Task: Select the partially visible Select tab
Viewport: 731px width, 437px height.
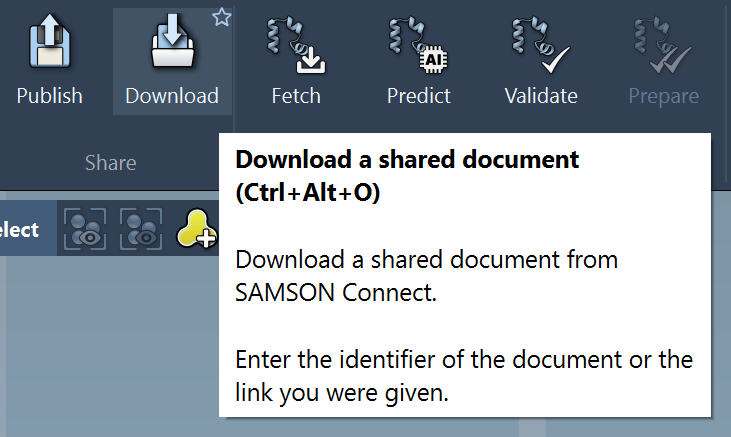Action: point(19,229)
